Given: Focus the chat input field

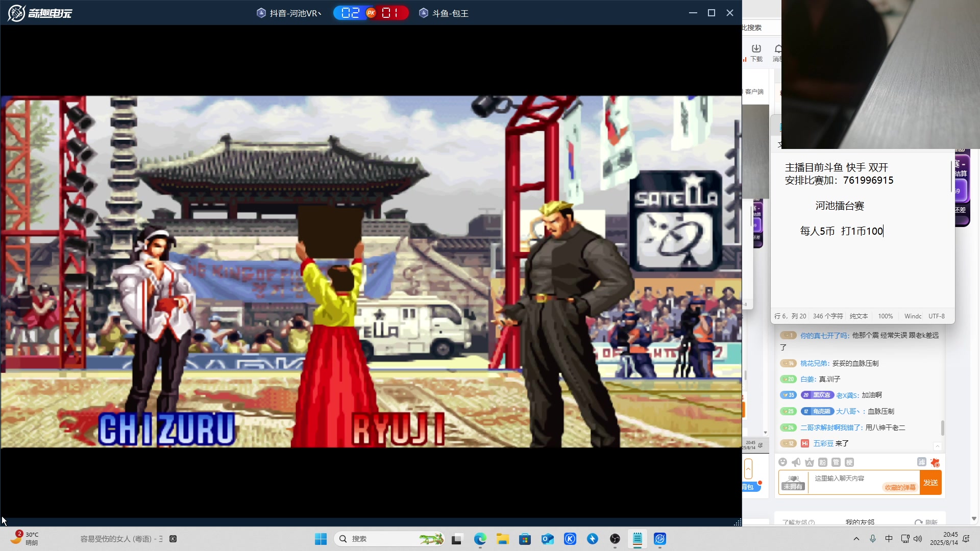Looking at the screenshot, I should pos(864,483).
